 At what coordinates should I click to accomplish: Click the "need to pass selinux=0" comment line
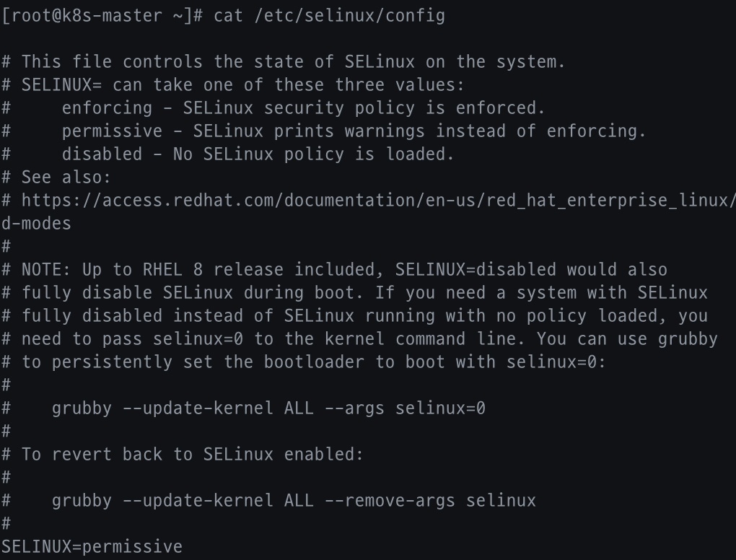(x=369, y=338)
